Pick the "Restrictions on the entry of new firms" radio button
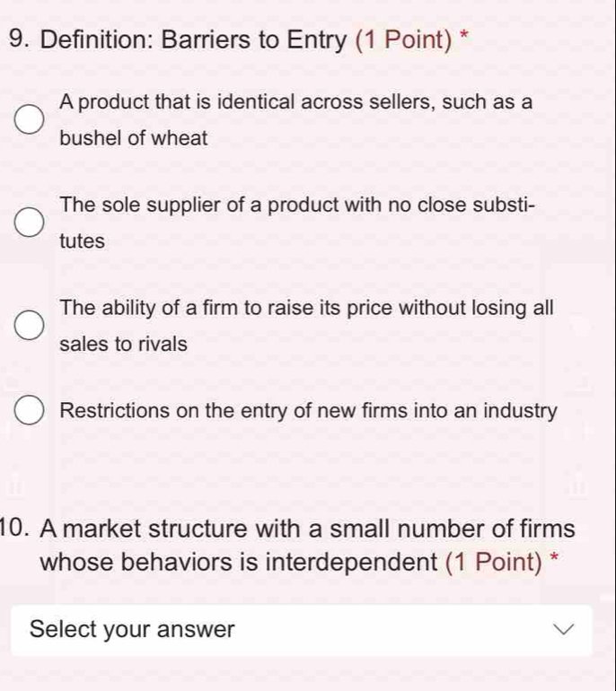616x691 pixels. tap(30, 412)
